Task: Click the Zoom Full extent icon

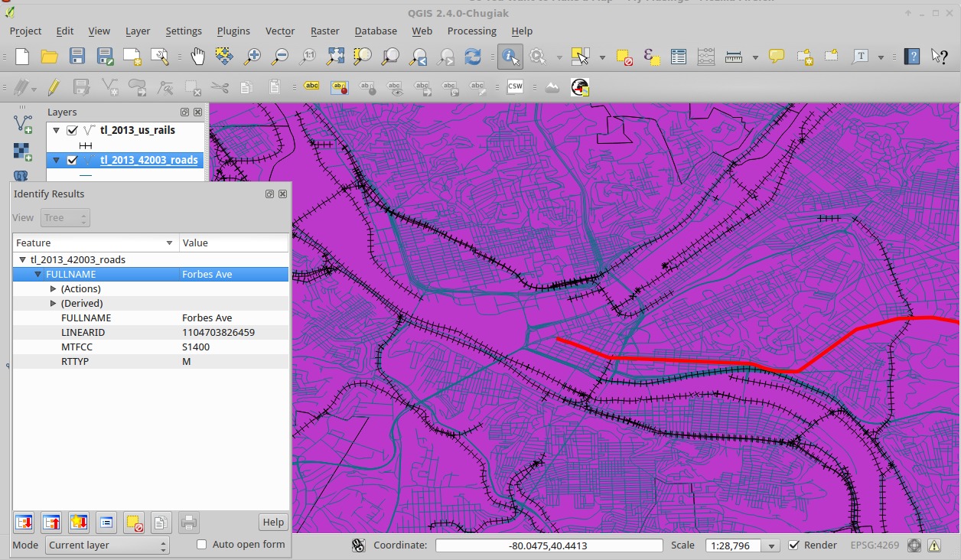Action: point(335,57)
